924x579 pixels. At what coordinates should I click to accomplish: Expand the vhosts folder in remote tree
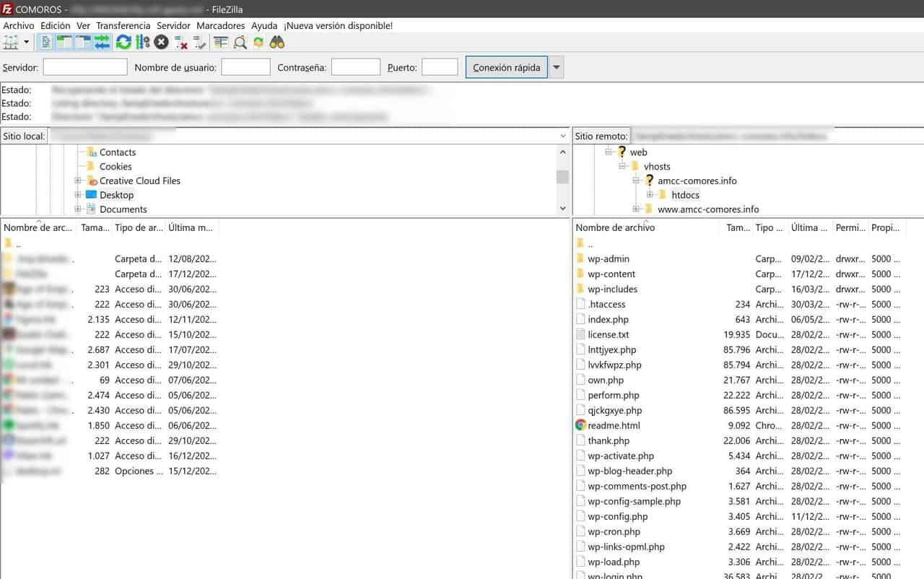(622, 166)
